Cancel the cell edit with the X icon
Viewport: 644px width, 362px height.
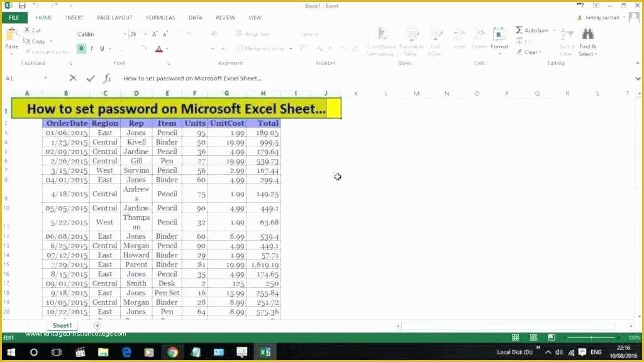click(73, 78)
